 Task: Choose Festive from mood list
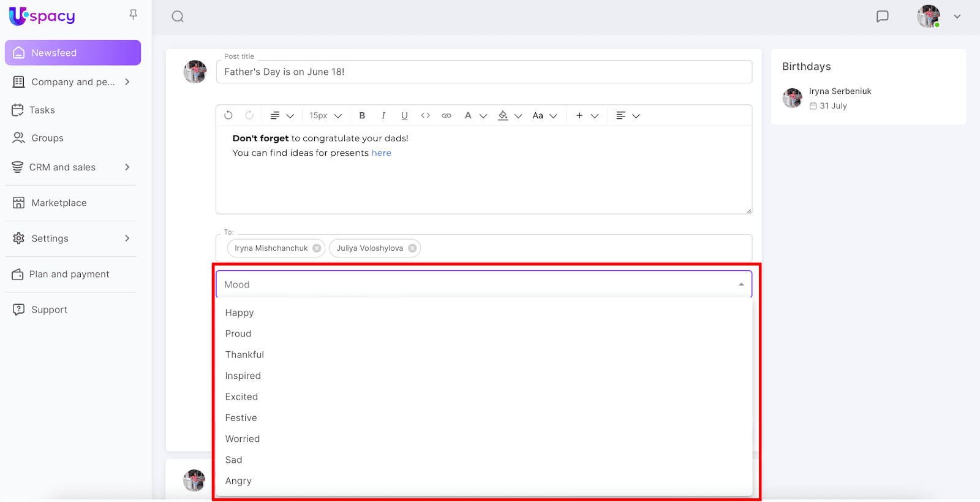pos(241,418)
